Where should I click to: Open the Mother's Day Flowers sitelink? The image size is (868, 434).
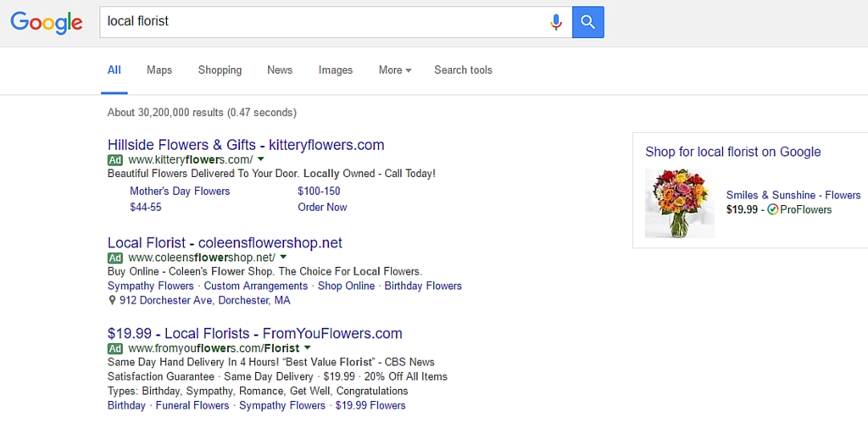180,192
